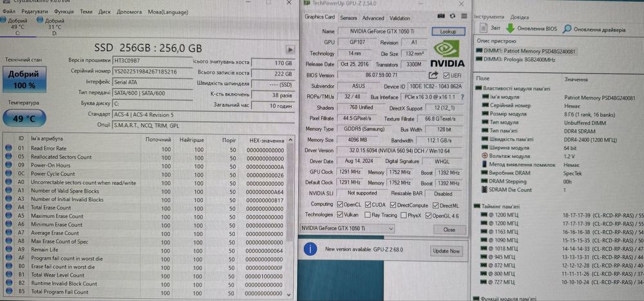Toggle the PhysX checkbox
The width and height of the screenshot is (644, 301).
tap(404, 215)
